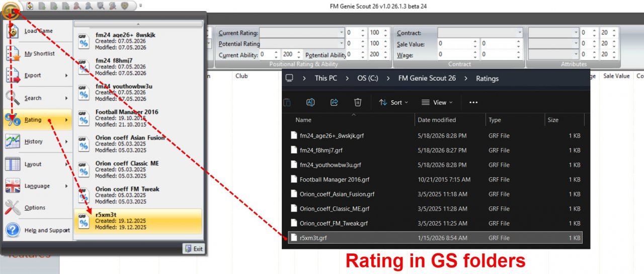
Task: Choose Load Game from the application menu
Action: 38,31
